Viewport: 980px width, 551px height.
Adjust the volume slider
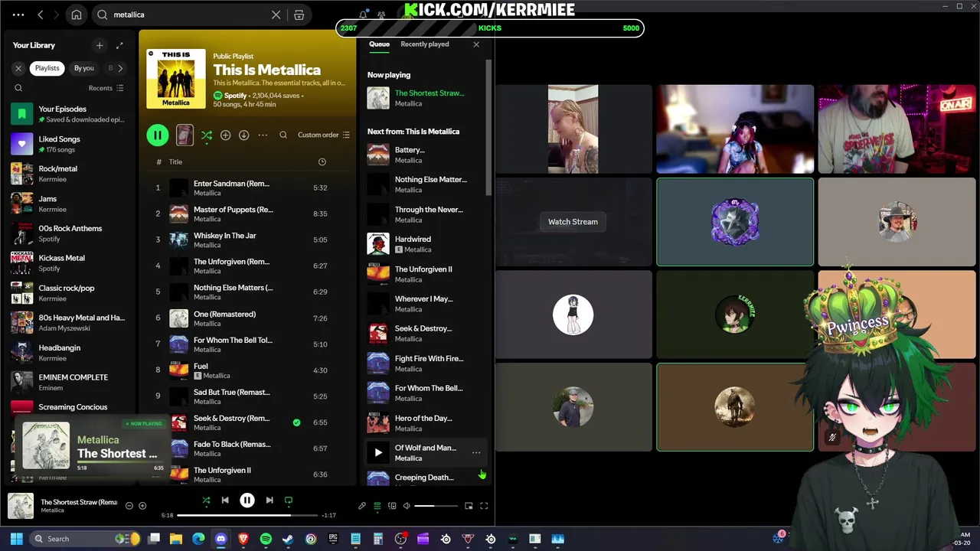436,506
